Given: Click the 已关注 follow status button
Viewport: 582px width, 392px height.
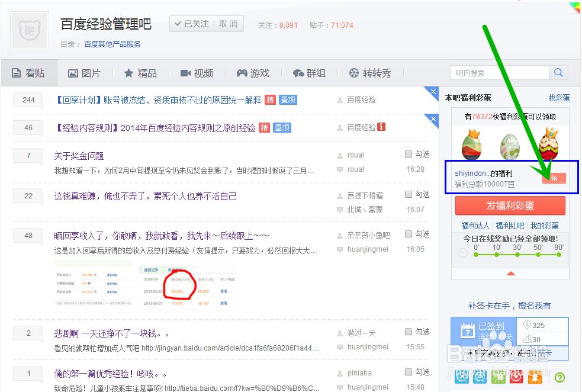Looking at the screenshot, I should click(x=191, y=24).
